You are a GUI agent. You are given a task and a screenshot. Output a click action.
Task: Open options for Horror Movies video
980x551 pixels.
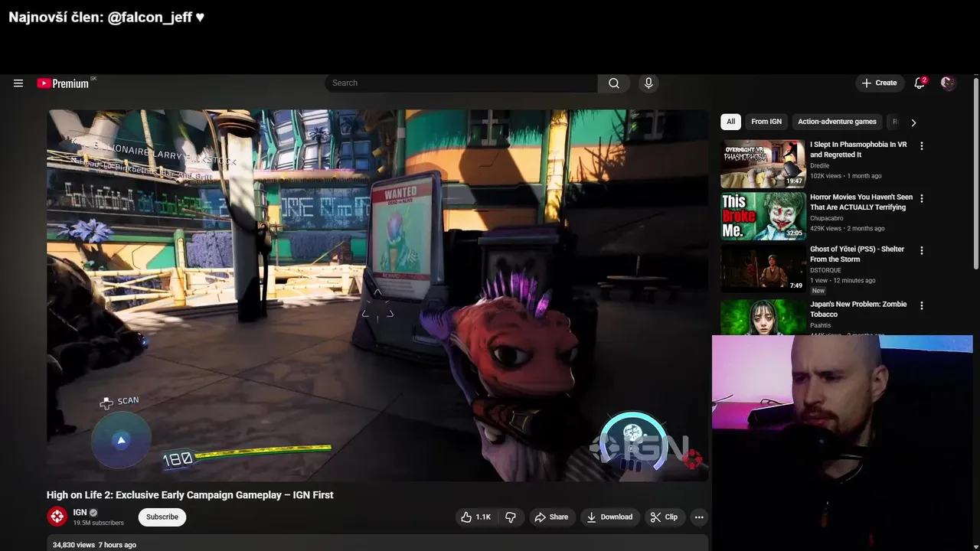pos(922,198)
